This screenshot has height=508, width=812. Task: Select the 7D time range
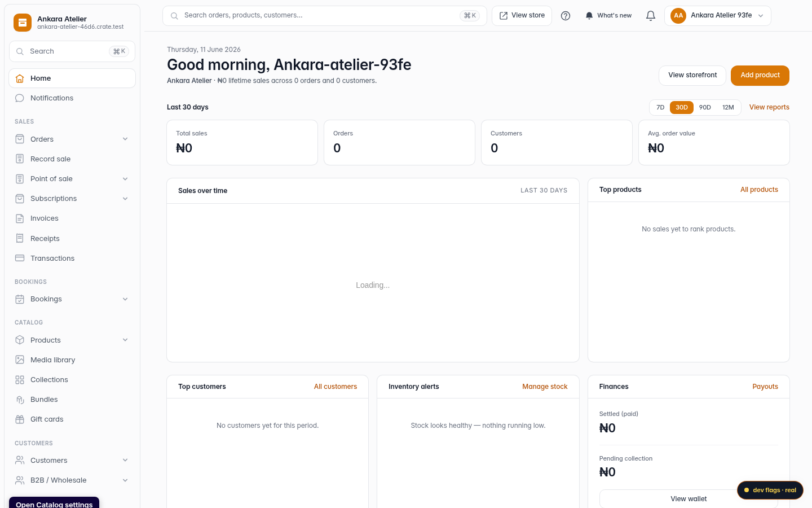tap(660, 107)
